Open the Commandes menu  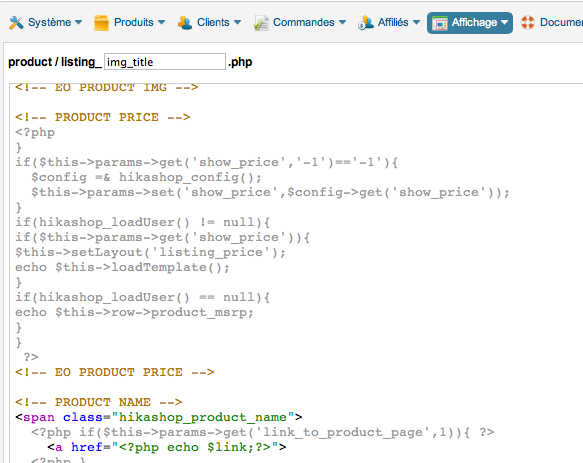[x=304, y=22]
